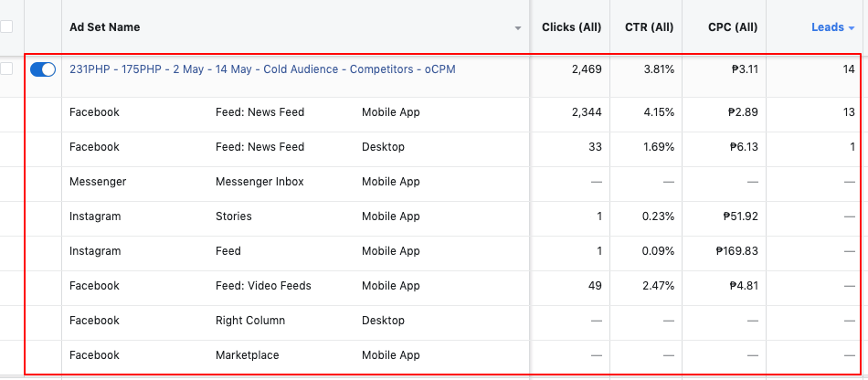Select the 2,344 clicks cell
The height and width of the screenshot is (380, 868).
pyautogui.click(x=587, y=112)
